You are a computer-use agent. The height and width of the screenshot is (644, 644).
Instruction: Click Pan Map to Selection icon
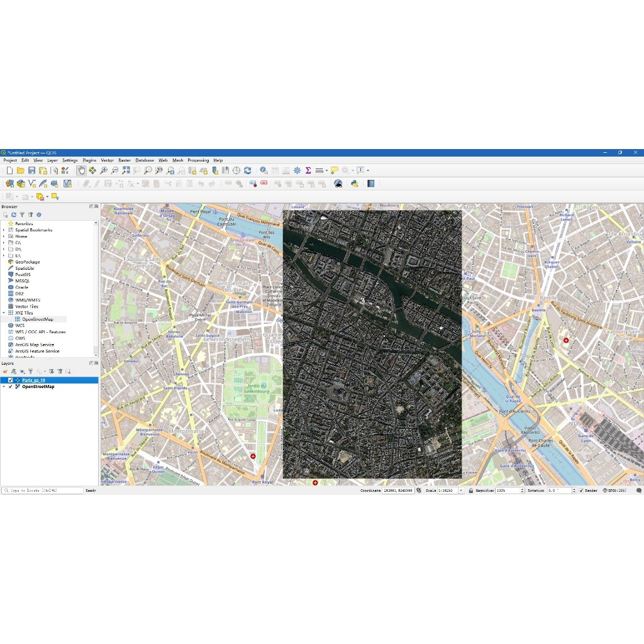tap(92, 170)
